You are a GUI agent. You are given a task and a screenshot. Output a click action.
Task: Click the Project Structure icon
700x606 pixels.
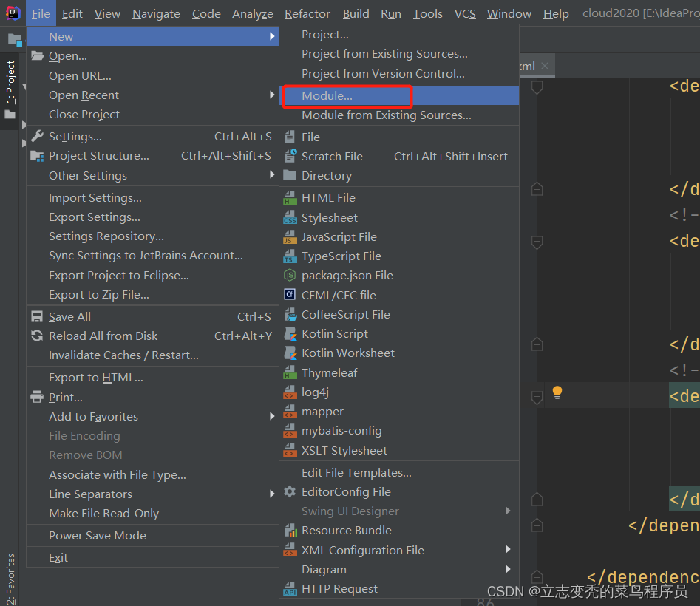point(37,156)
